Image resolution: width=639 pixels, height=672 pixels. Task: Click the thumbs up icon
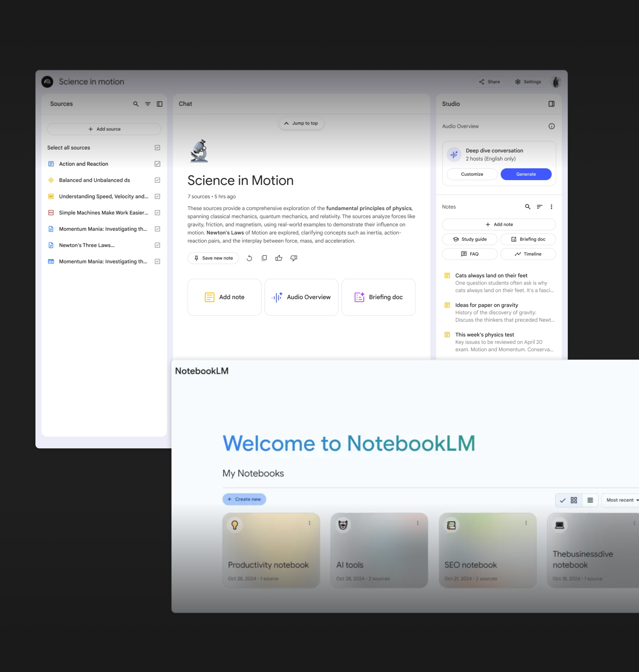click(279, 258)
